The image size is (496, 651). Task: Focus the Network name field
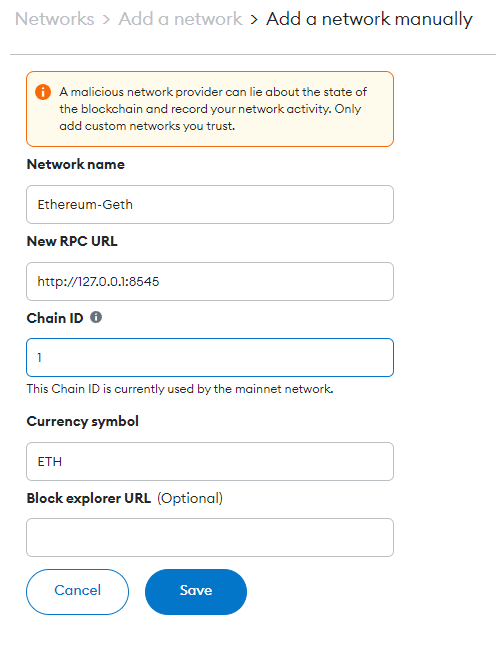(x=210, y=204)
